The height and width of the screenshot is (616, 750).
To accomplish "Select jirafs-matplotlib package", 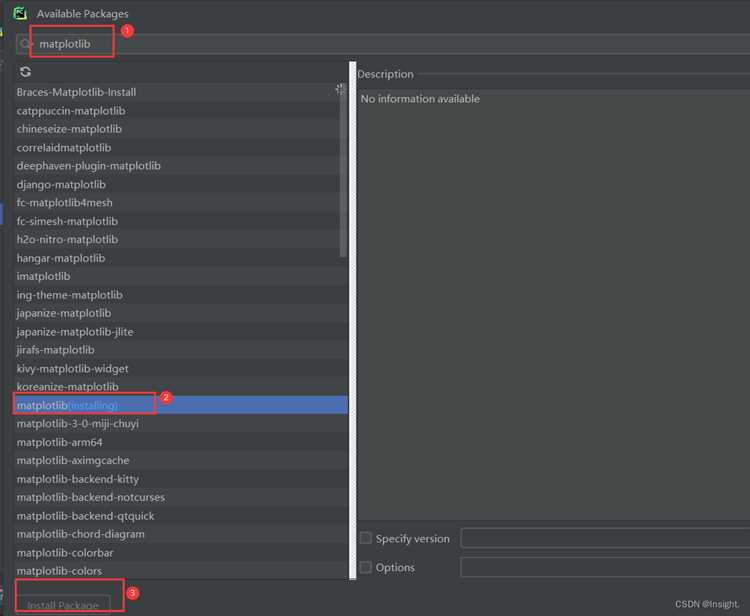I will pos(181,350).
